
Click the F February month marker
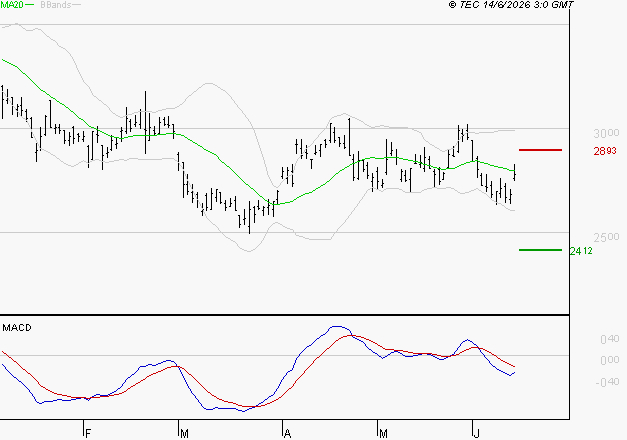88,434
